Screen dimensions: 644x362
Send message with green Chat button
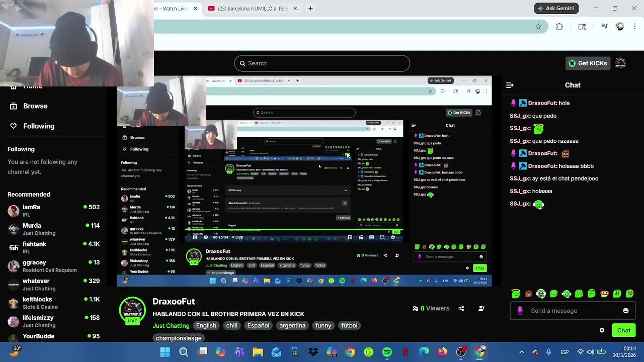pos(624,330)
